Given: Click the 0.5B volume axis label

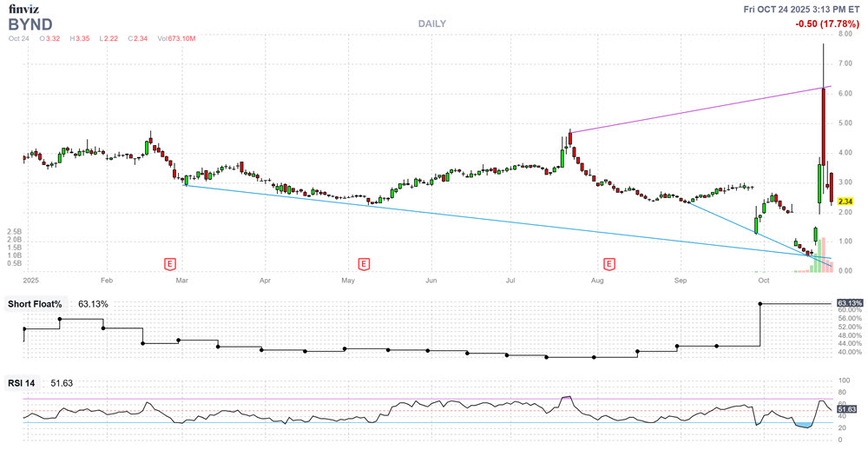Looking at the screenshot, I should [15, 264].
